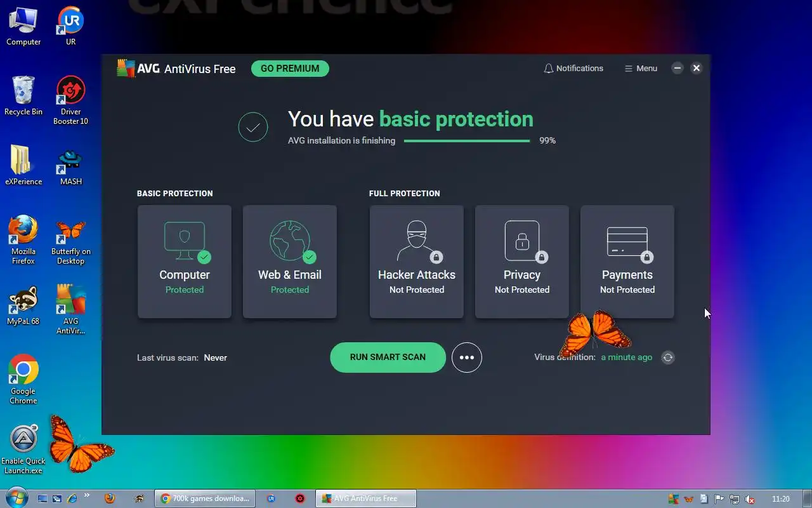Launch the AVG AntiVirus desktop shortcut
812x508 pixels.
pos(70,310)
